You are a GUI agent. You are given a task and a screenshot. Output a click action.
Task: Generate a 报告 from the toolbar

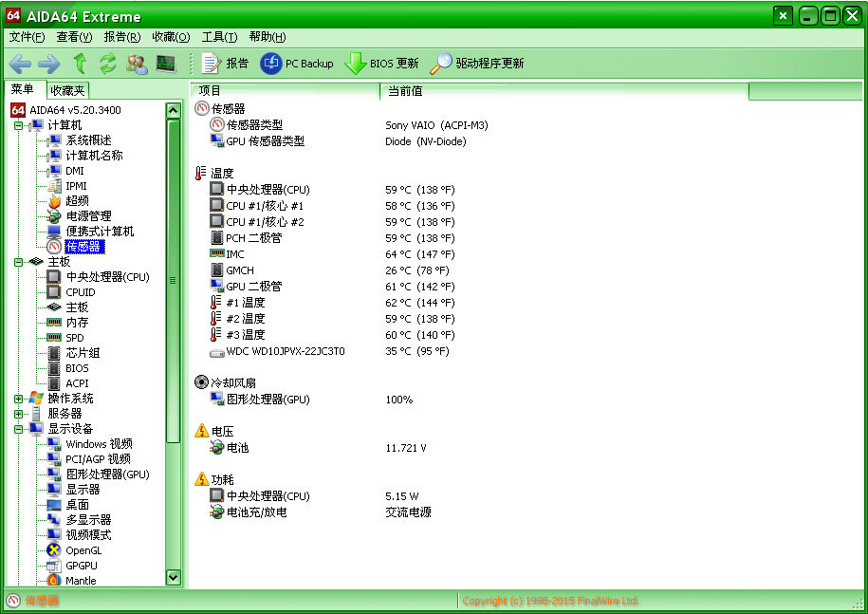click(225, 64)
